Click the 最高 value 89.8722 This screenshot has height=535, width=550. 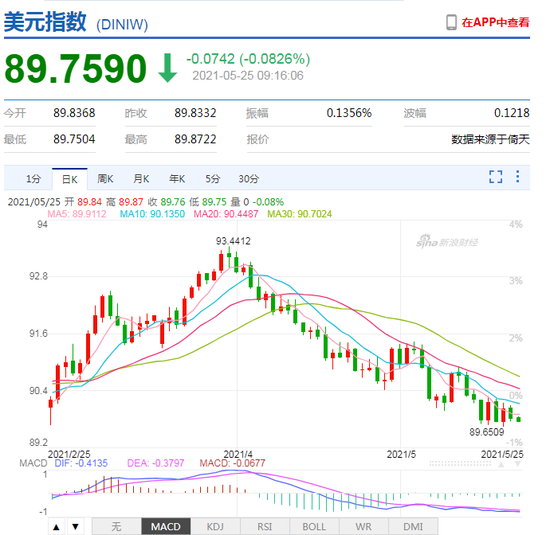195,139
